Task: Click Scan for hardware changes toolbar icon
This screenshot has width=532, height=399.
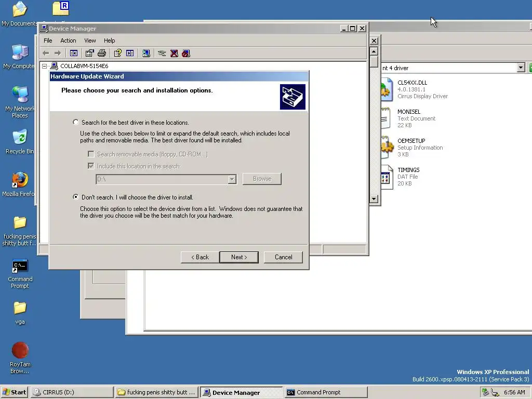Action: point(146,54)
